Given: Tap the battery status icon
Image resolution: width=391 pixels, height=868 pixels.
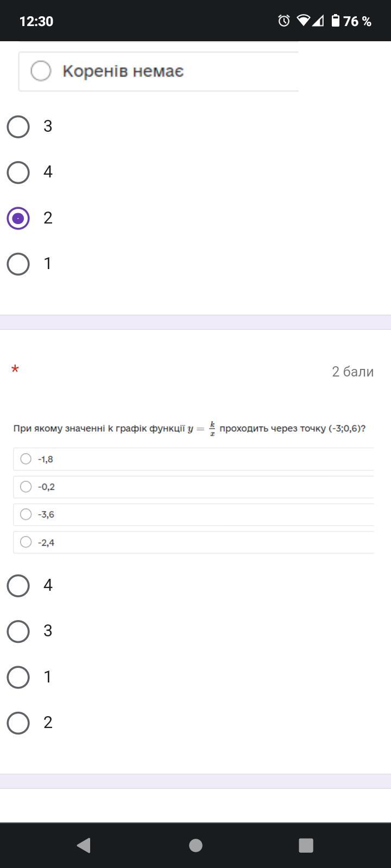Looking at the screenshot, I should click(336, 21).
